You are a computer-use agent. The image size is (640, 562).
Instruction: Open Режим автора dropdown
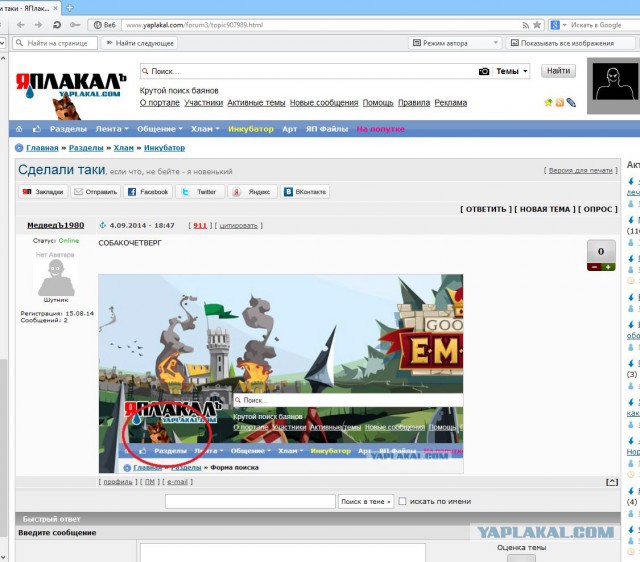(x=455, y=43)
